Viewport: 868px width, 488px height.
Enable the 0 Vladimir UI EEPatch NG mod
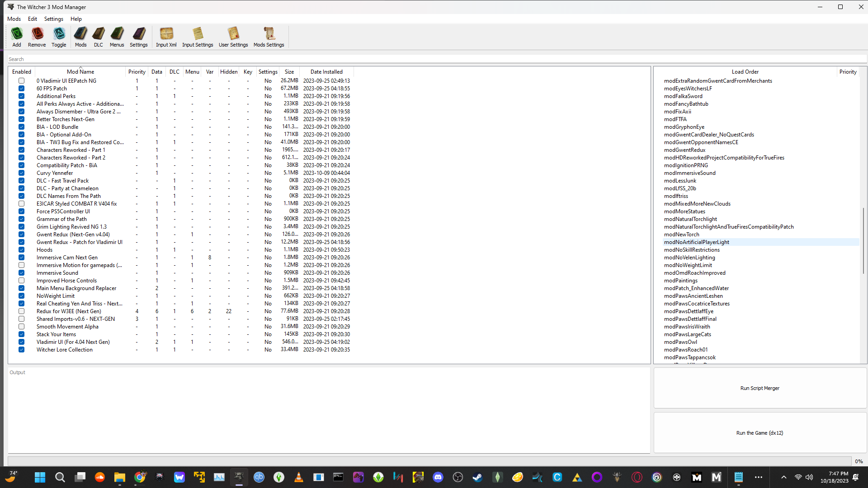pyautogui.click(x=21, y=81)
